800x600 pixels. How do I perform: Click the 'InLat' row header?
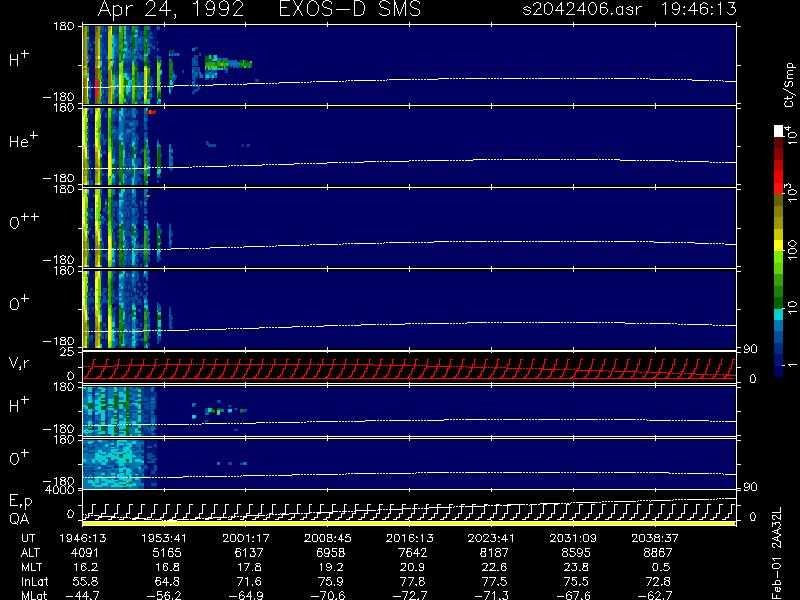click(35, 581)
